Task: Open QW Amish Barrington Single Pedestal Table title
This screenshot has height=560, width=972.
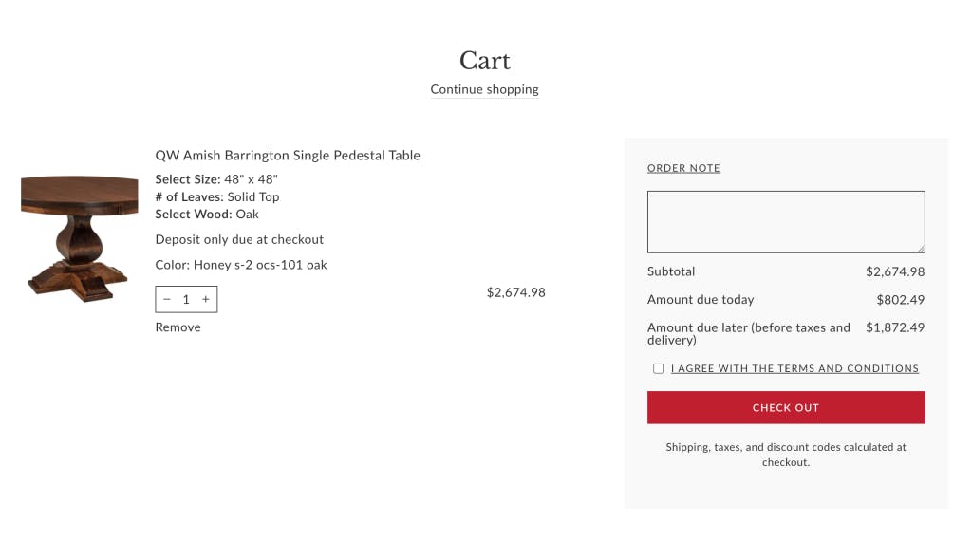Action: (x=288, y=155)
